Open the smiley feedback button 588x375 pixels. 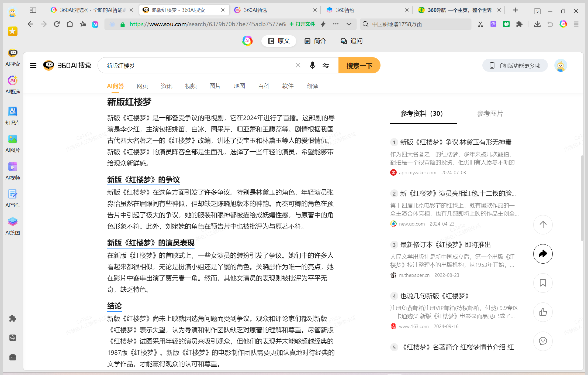click(x=543, y=341)
